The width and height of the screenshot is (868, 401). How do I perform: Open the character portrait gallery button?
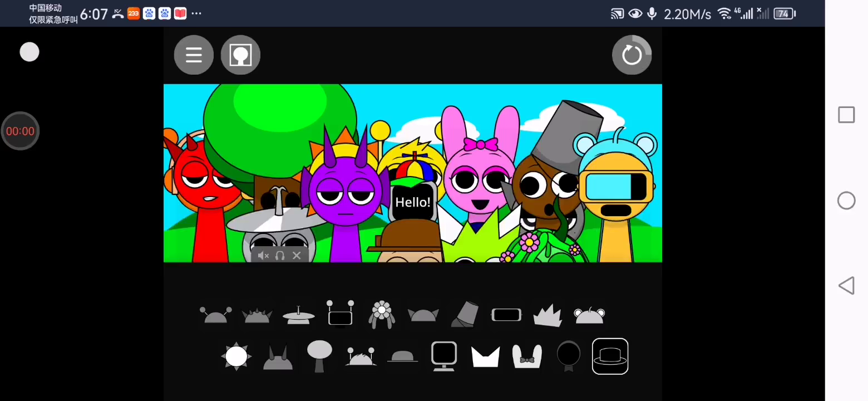coord(240,55)
